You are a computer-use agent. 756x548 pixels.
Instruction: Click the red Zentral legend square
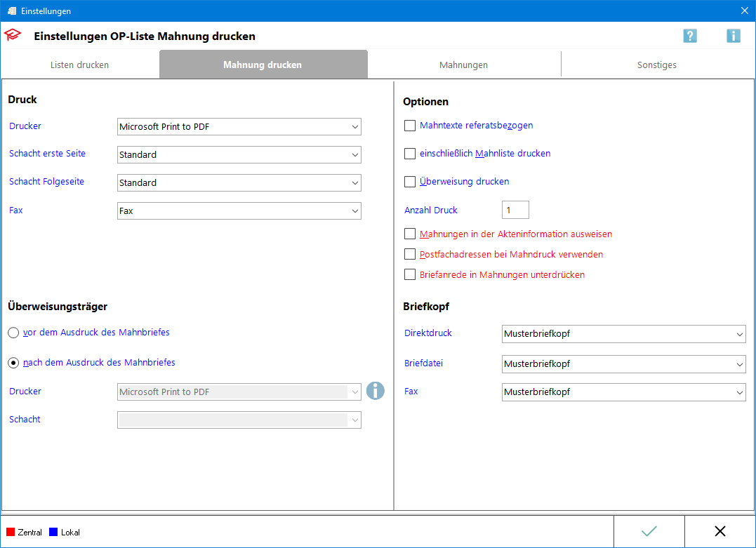pos(11,533)
